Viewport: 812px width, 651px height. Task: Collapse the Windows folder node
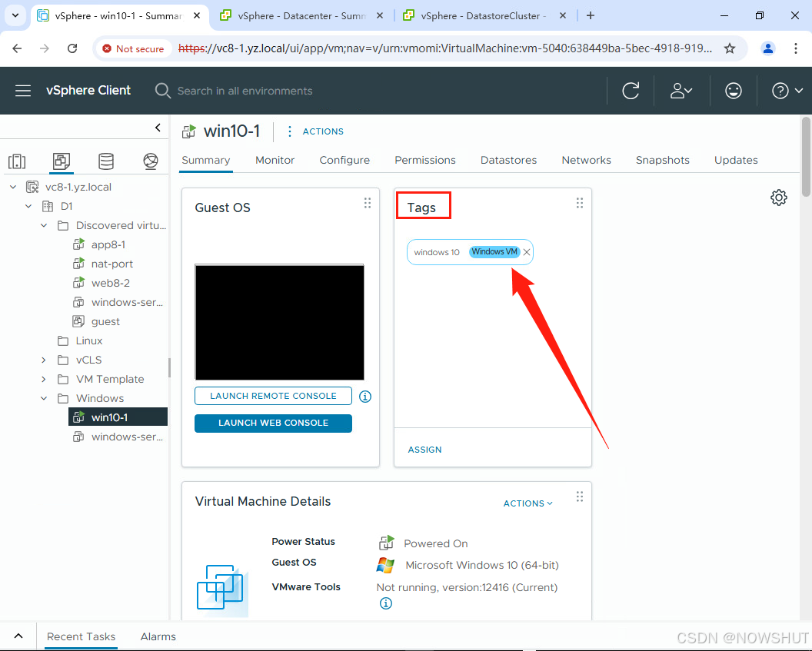44,398
